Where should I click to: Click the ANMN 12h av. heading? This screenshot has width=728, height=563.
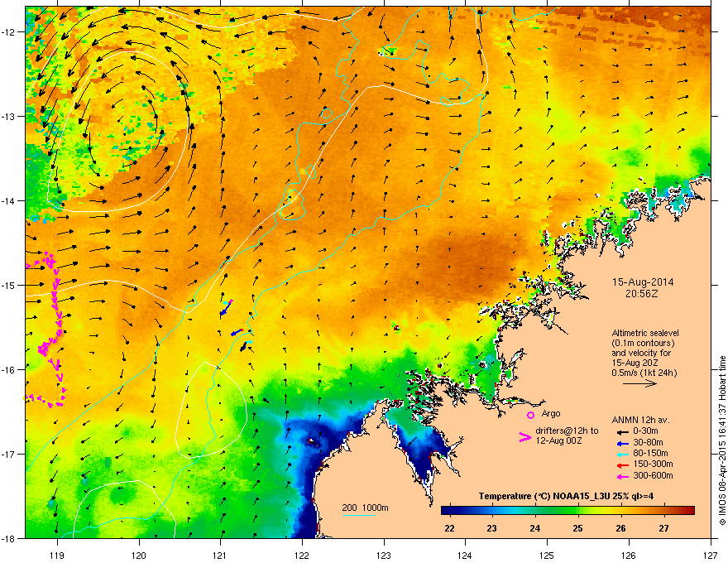[x=640, y=420]
